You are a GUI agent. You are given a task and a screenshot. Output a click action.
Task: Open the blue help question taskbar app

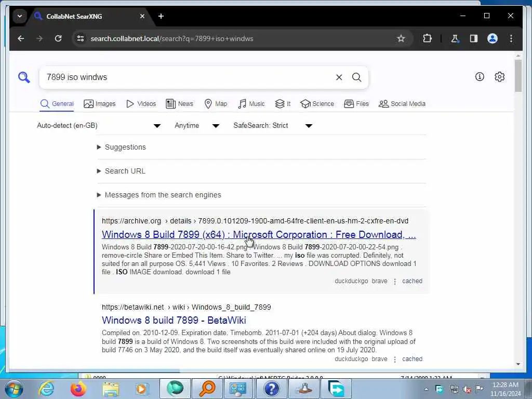(x=271, y=389)
